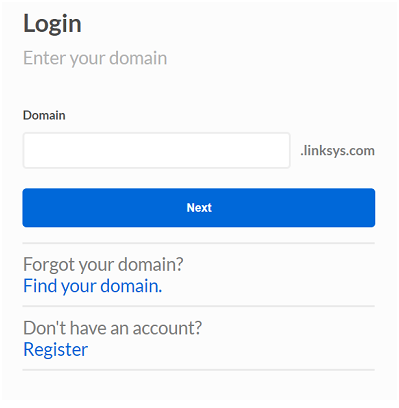399x408 pixels.
Task: Open the Find your domain link
Action: pos(93,286)
